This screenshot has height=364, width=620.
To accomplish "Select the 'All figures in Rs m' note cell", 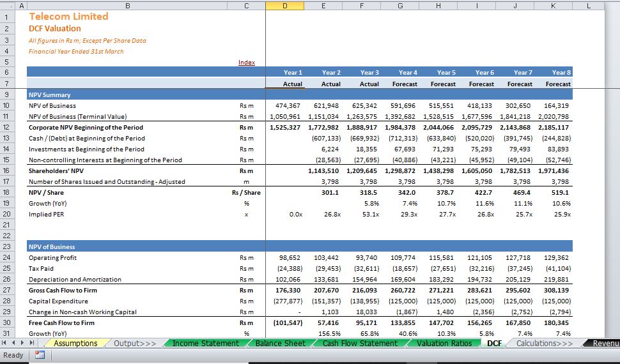I will (88, 41).
